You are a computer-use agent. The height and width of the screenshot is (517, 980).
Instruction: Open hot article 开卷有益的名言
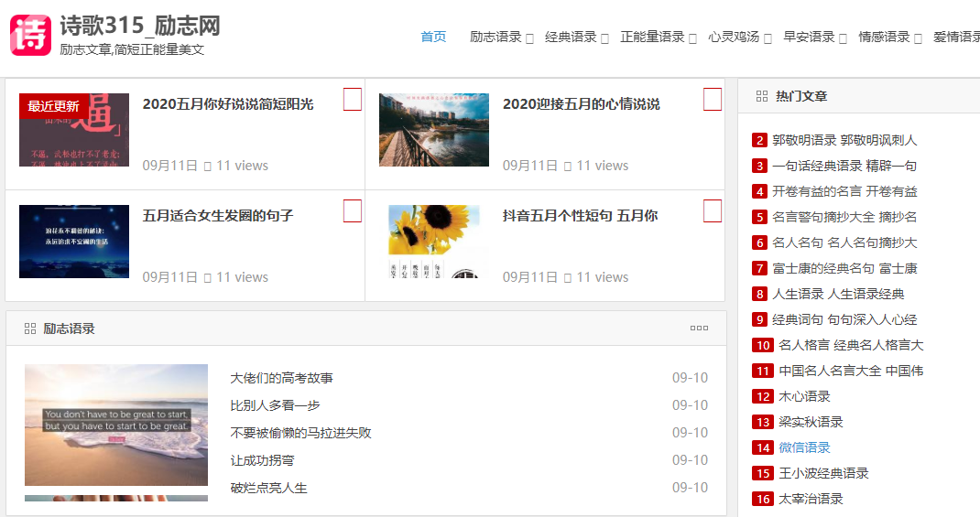pyautogui.click(x=844, y=191)
